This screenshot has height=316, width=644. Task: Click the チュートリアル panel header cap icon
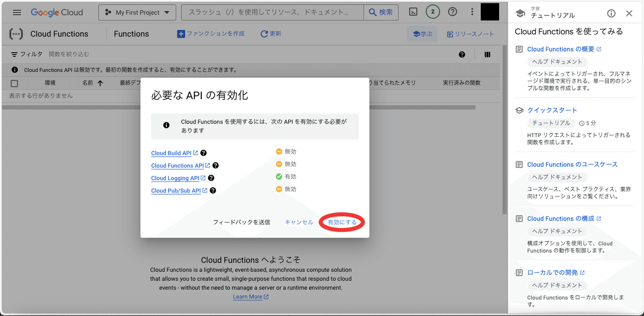(x=519, y=13)
